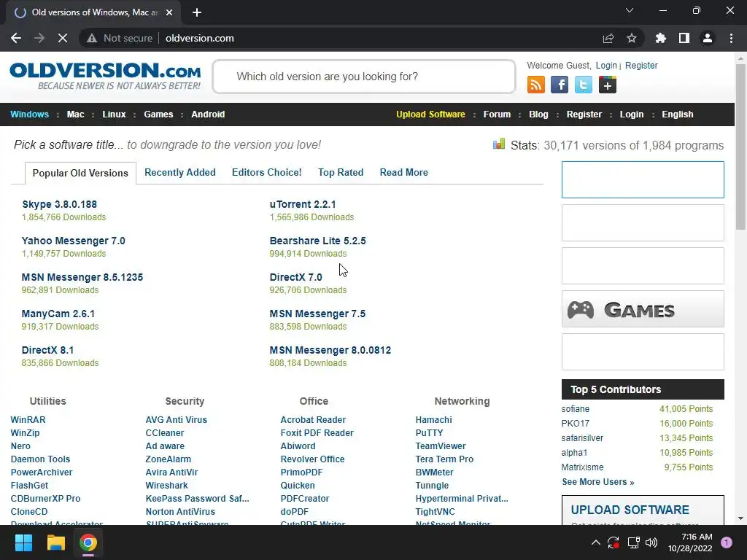The width and height of the screenshot is (747, 560).
Task: Click the UPLOAD SOFTWARE banner
Action: coord(643,510)
